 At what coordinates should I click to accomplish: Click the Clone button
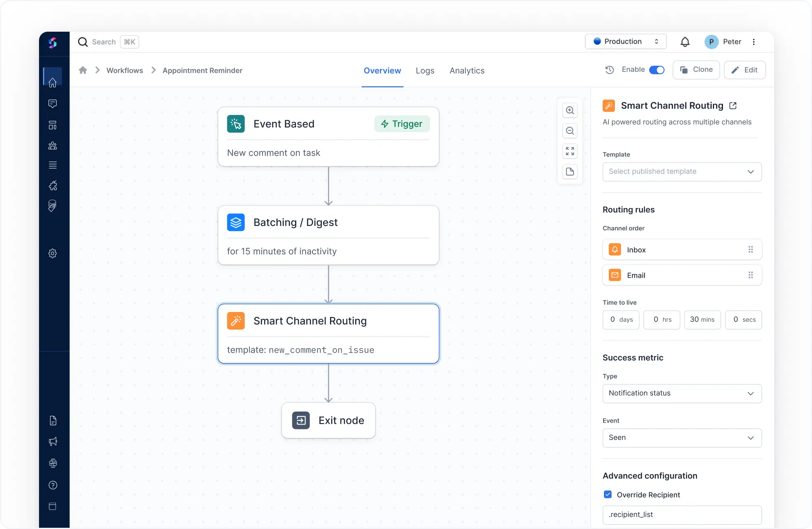click(696, 70)
